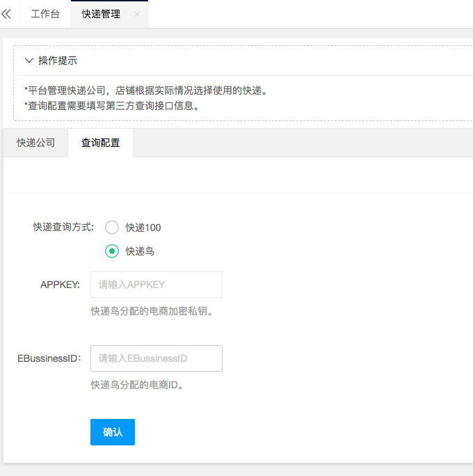Collapse the 操作提示 chevron
Screen dimensions: 473x476
[x=29, y=61]
